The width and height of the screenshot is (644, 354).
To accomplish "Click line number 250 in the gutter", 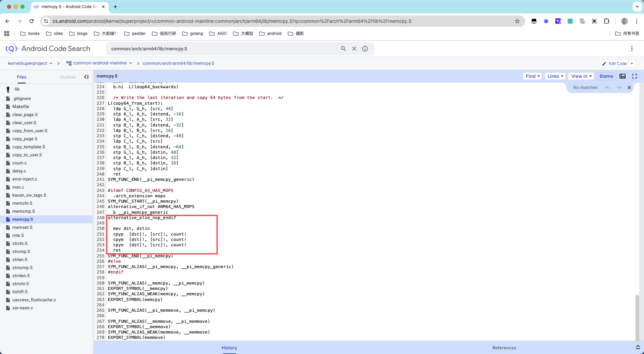I will [100, 229].
